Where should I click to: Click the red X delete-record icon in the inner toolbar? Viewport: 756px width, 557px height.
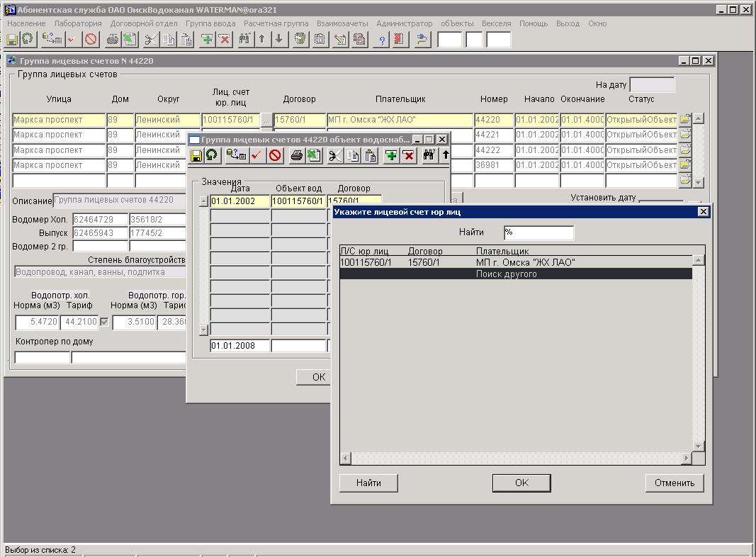(409, 155)
